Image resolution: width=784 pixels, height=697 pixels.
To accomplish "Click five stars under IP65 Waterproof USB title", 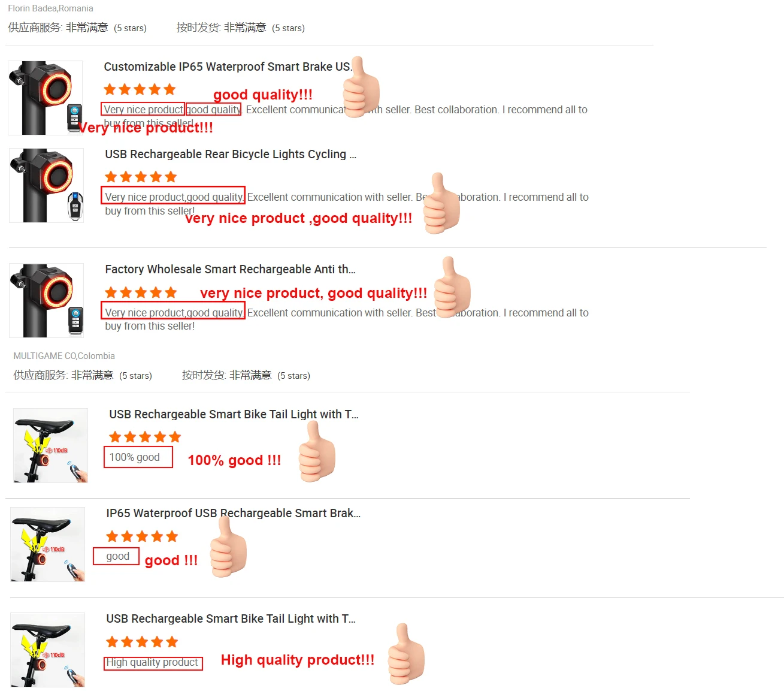I will 142,536.
